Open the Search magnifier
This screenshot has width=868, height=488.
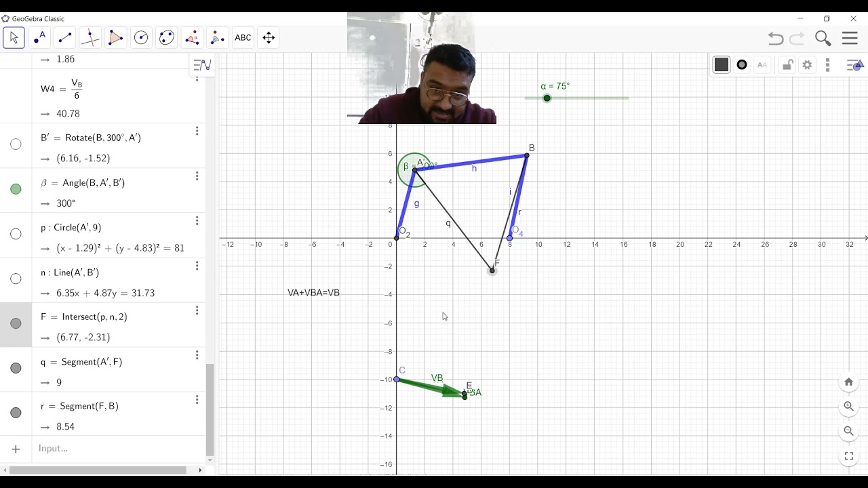pyautogui.click(x=823, y=39)
